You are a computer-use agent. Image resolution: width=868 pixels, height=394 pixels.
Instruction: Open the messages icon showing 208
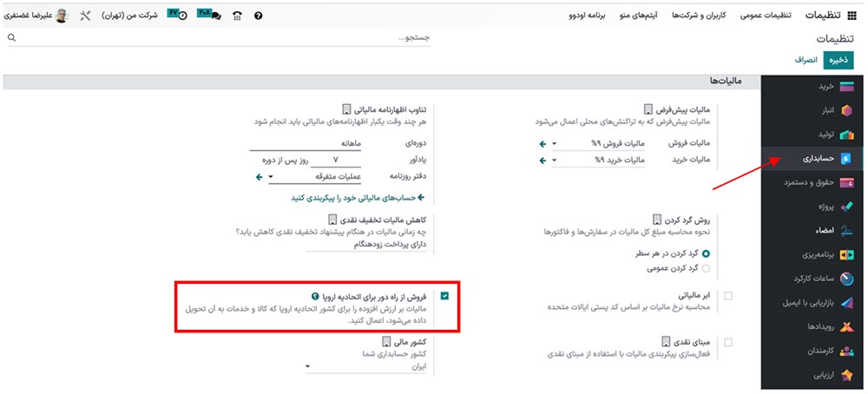[209, 15]
